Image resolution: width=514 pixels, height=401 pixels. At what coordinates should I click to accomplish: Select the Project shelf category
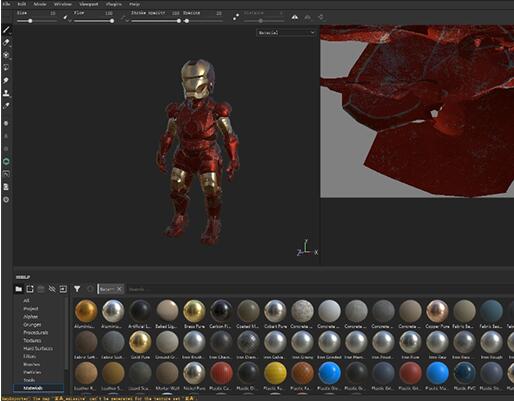(x=31, y=309)
